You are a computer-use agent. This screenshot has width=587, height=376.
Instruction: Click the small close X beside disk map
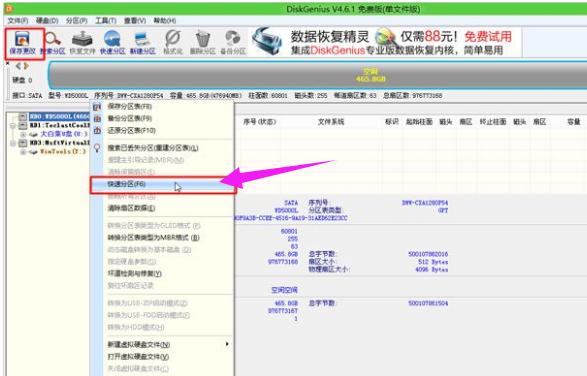(7, 64)
